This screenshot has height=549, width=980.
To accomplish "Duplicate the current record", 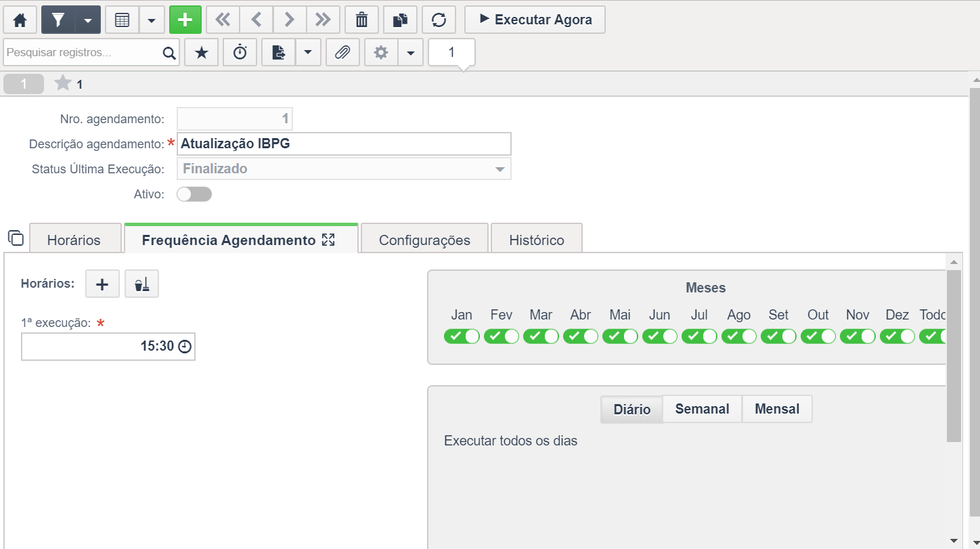I will tap(400, 20).
